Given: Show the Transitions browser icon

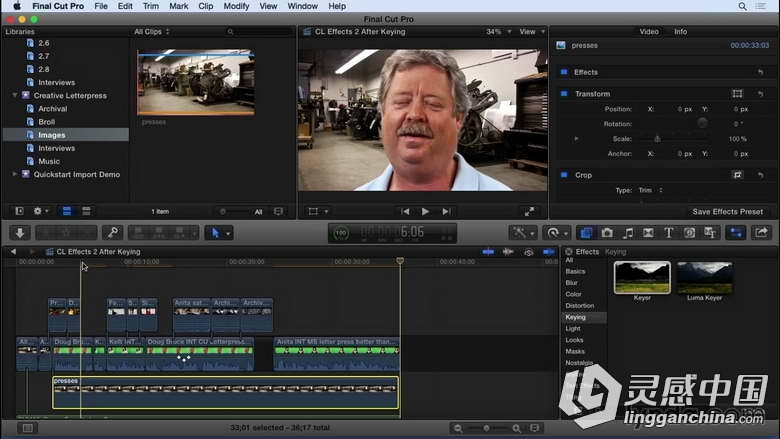Looking at the screenshot, I should coord(648,233).
